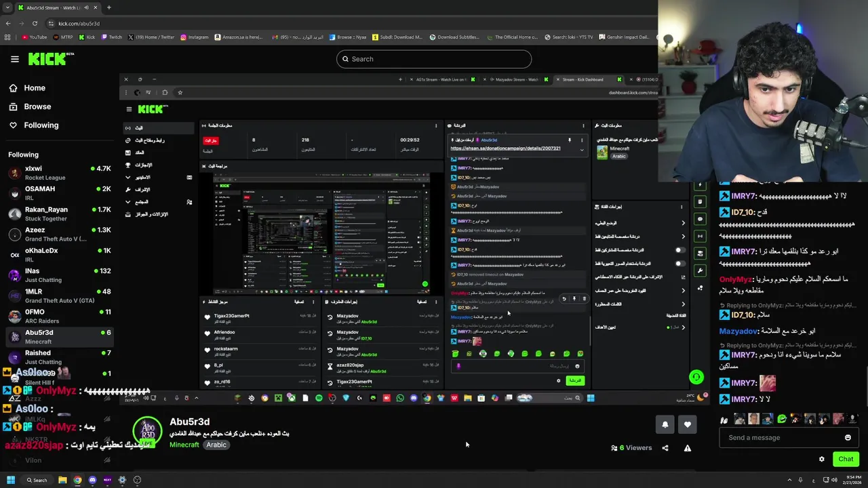Click broadcast signal icon in side strip

[x=701, y=236]
